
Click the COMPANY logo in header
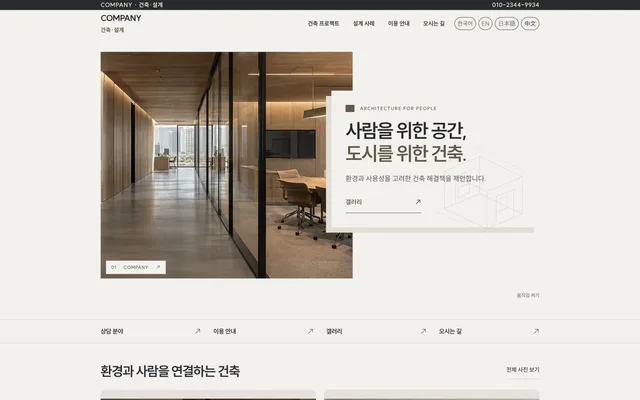coord(121,18)
